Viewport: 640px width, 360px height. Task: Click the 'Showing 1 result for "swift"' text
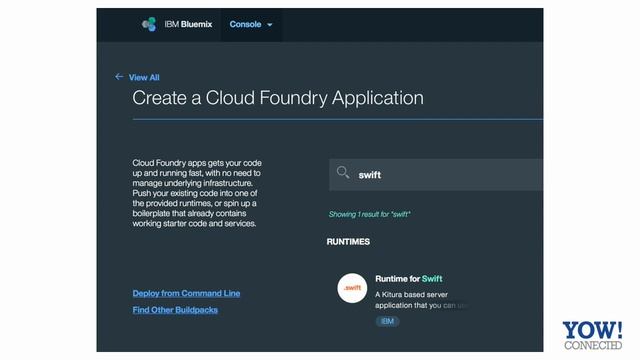[x=369, y=214]
